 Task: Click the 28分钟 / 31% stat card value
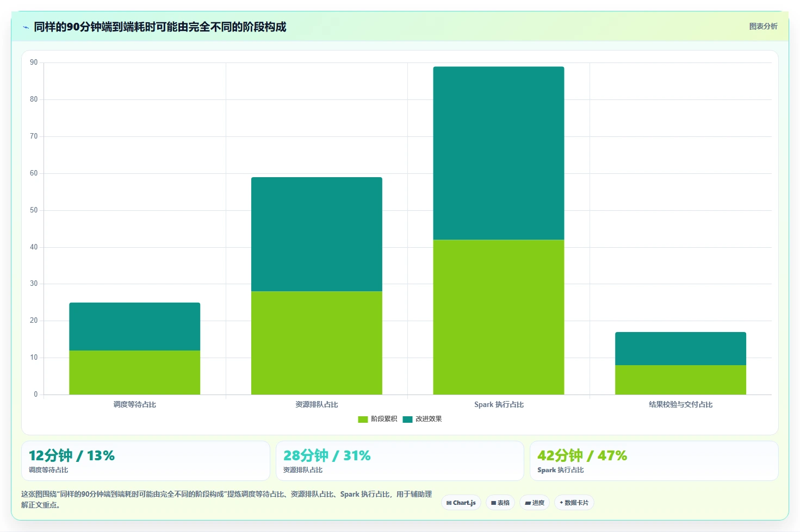327,455
